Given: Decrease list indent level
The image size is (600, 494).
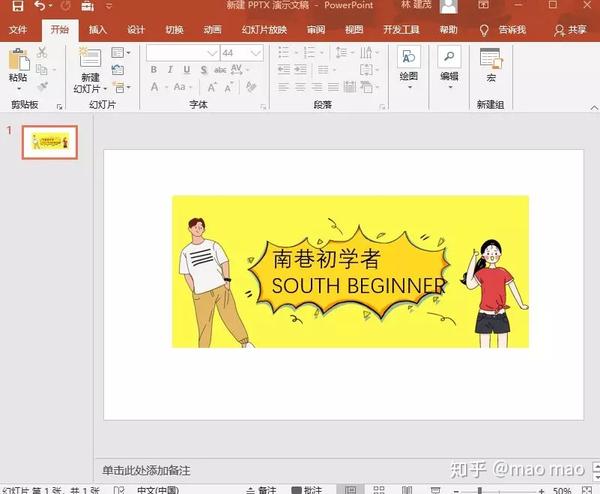Looking at the screenshot, I should 284,70.
